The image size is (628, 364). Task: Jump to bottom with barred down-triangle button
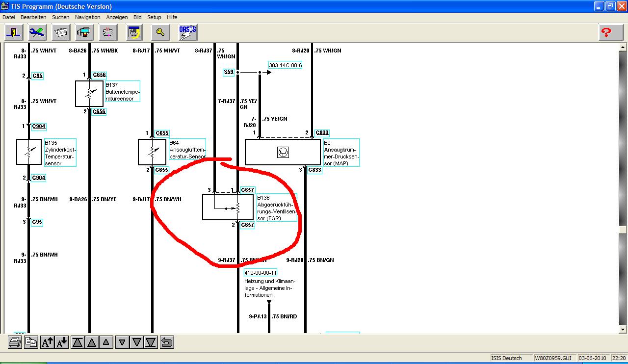(x=151, y=342)
